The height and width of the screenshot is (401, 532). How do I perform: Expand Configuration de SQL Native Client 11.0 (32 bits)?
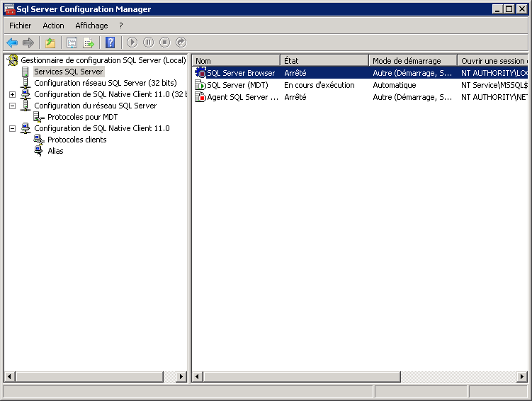tap(12, 94)
